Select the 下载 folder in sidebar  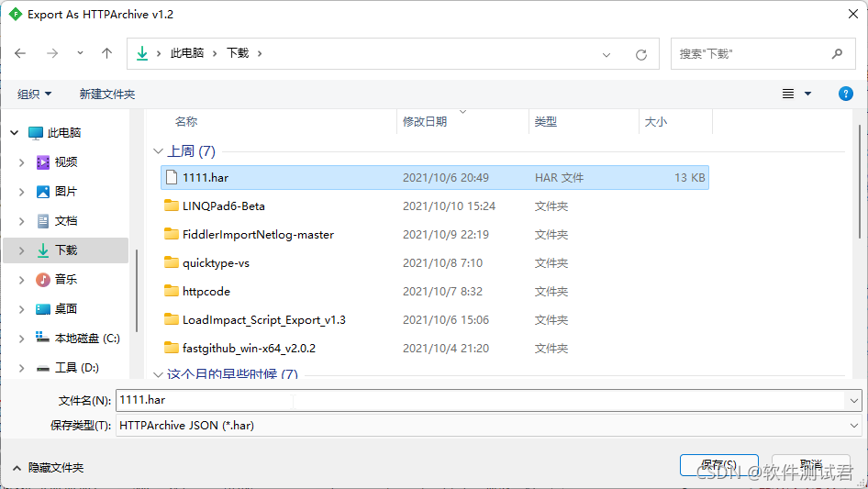coord(65,250)
